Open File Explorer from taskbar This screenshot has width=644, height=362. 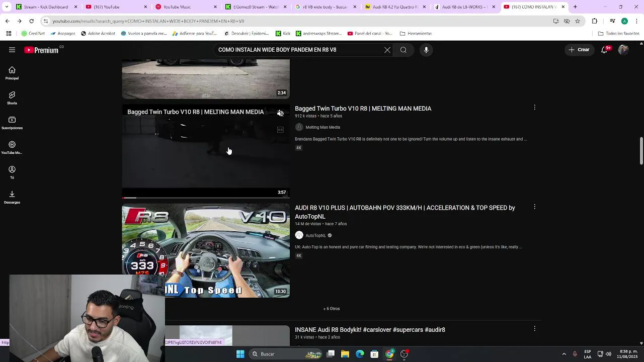tap(345, 354)
